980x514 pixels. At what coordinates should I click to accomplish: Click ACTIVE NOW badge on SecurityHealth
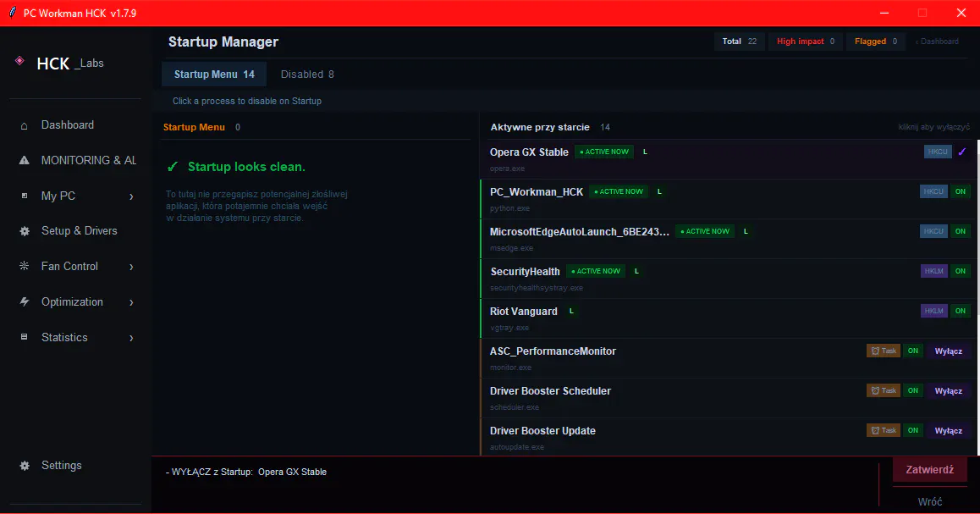point(596,271)
